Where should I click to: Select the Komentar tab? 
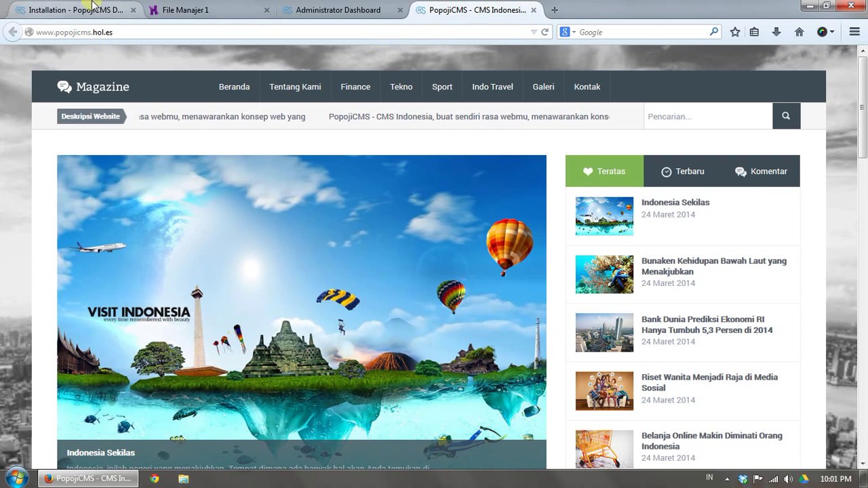click(761, 171)
